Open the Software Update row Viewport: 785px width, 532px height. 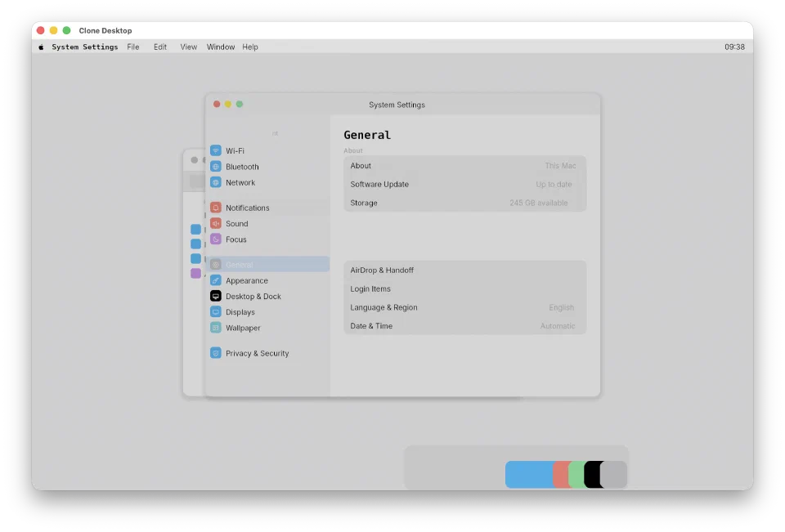pos(464,184)
